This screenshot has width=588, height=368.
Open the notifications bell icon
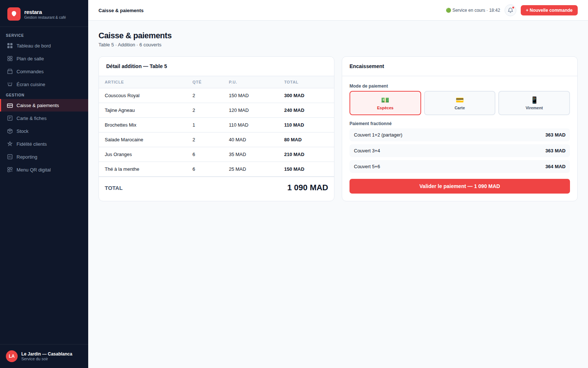click(x=510, y=10)
